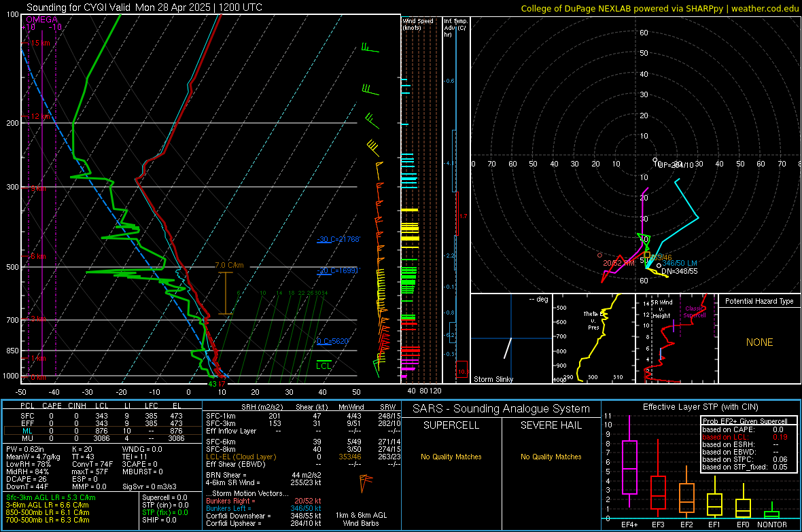
Task: Click the Bunkers Right = 20/52 kt line
Action: click(264, 501)
